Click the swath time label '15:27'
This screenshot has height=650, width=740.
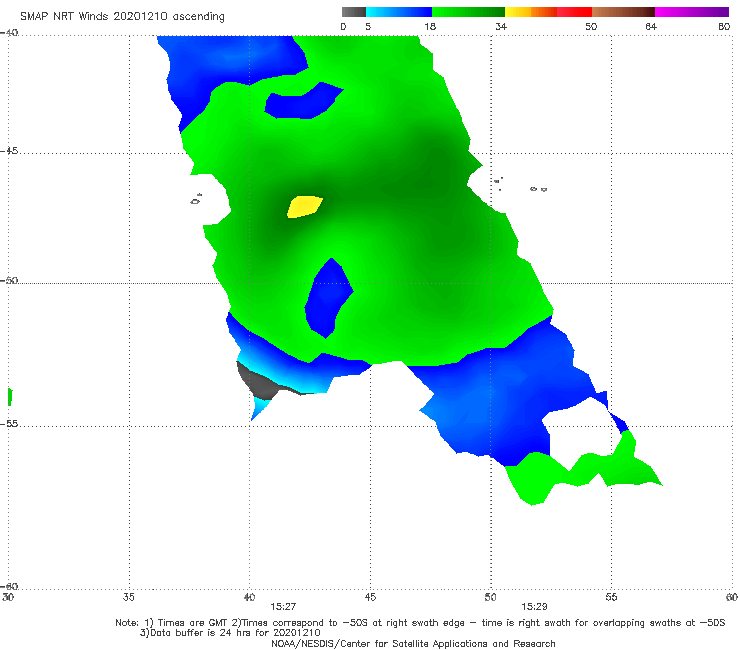283,607
